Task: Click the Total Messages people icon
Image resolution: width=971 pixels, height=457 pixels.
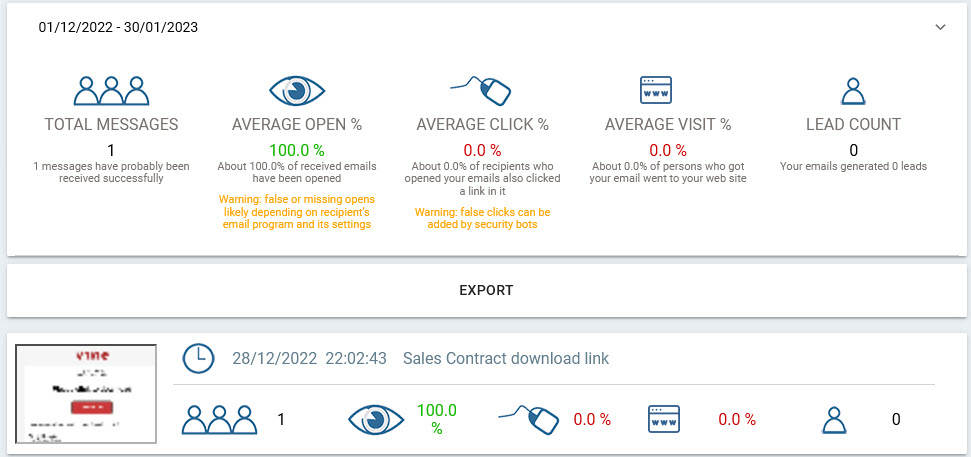Action: [111, 90]
